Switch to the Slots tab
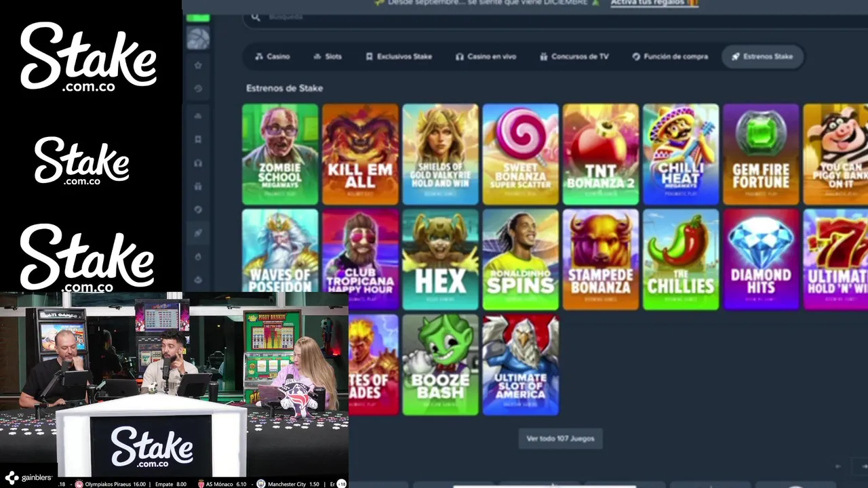This screenshot has width=868, height=488. tap(328, 57)
